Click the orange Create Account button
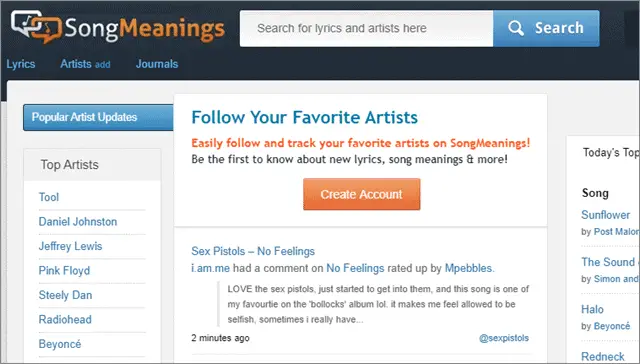Screen dimensions: 640x364 (361, 194)
